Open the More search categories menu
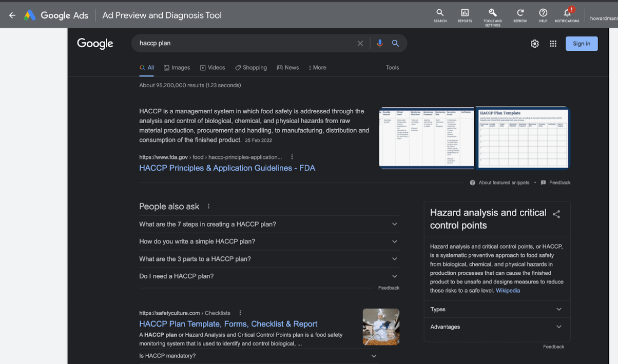618x364 pixels. [317, 68]
